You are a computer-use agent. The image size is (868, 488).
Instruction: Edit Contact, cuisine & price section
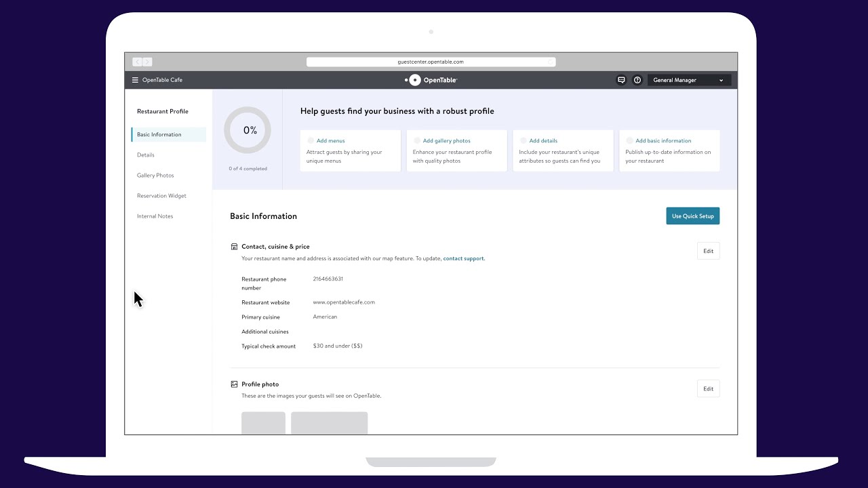click(708, 251)
